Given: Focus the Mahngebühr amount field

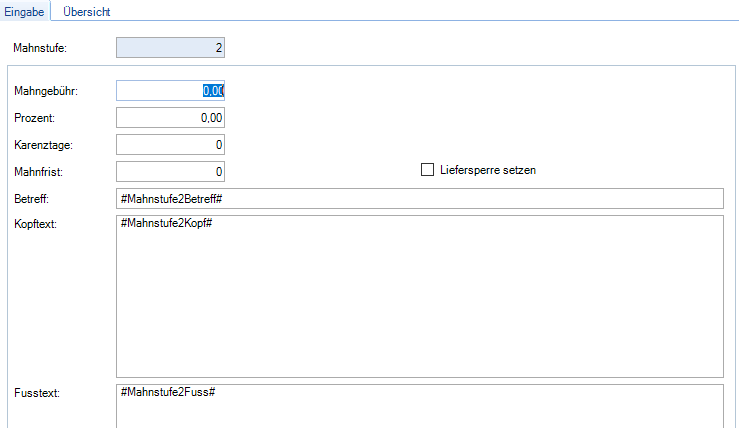Looking at the screenshot, I should click(170, 91).
